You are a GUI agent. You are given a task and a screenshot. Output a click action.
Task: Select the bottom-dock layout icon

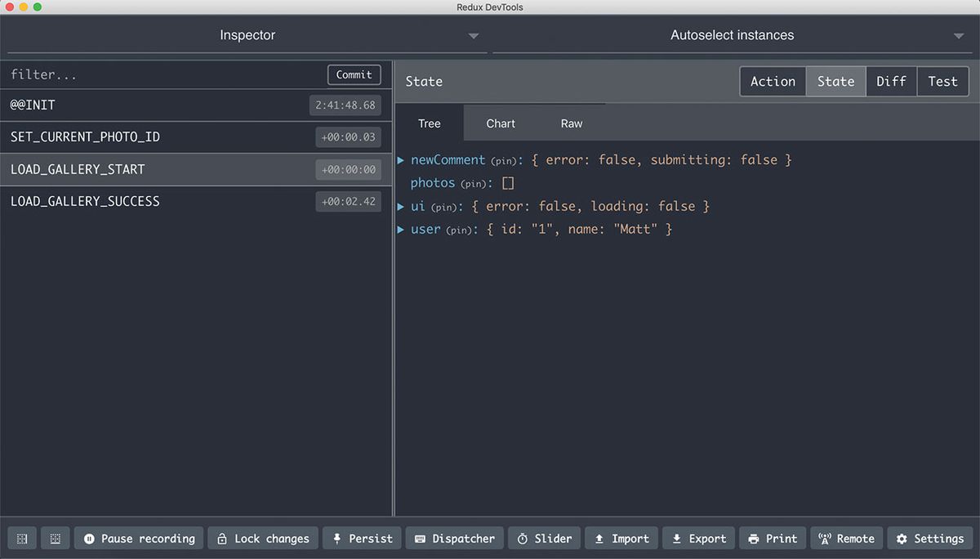55,538
